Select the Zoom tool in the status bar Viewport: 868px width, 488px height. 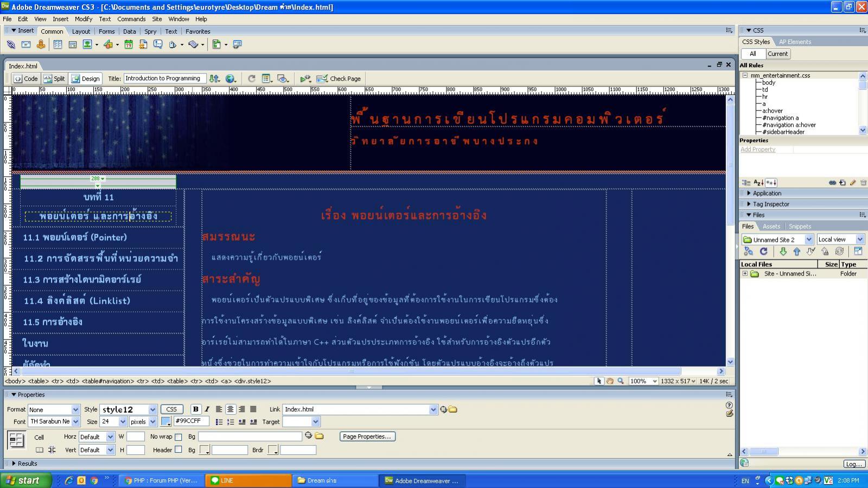pyautogui.click(x=621, y=381)
